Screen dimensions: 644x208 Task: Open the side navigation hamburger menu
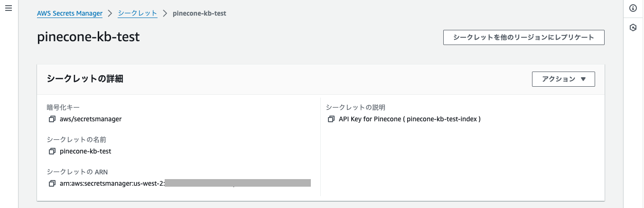click(x=8, y=9)
